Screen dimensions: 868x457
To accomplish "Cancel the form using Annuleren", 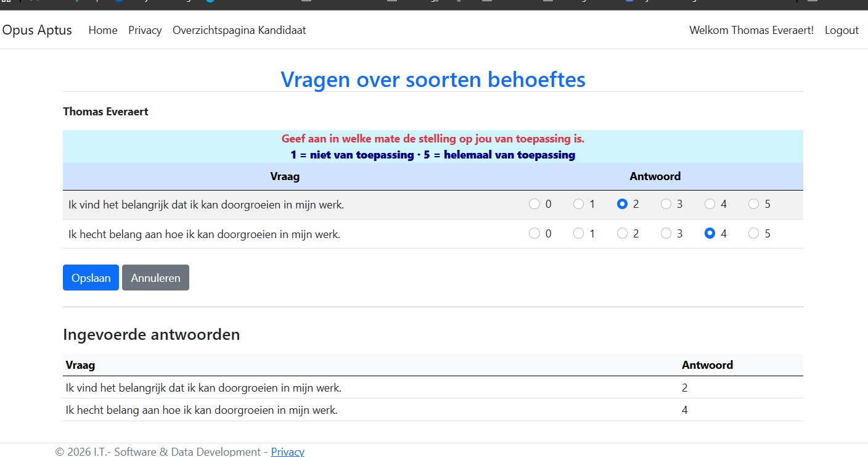I will pos(155,278).
